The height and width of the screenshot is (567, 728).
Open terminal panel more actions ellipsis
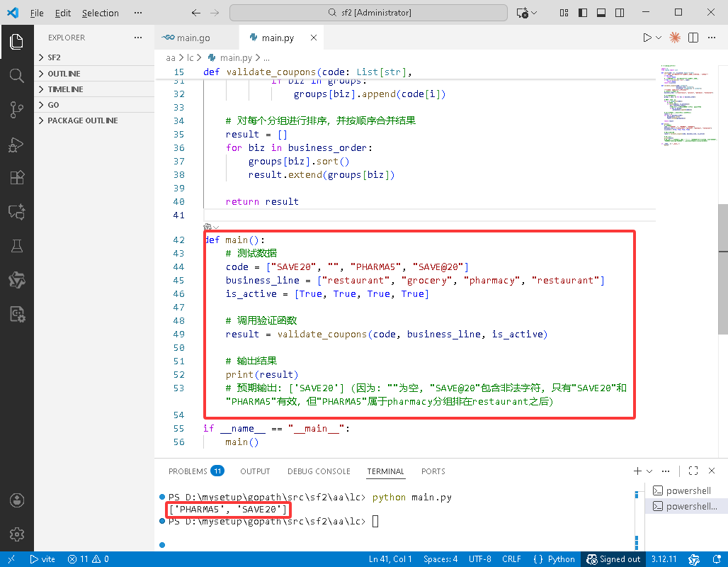pos(666,471)
